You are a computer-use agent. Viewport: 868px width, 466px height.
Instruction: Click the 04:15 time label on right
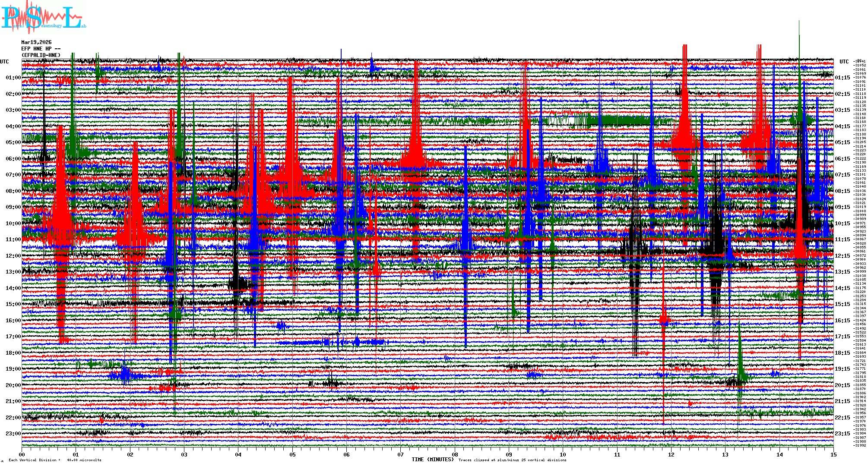click(x=842, y=126)
